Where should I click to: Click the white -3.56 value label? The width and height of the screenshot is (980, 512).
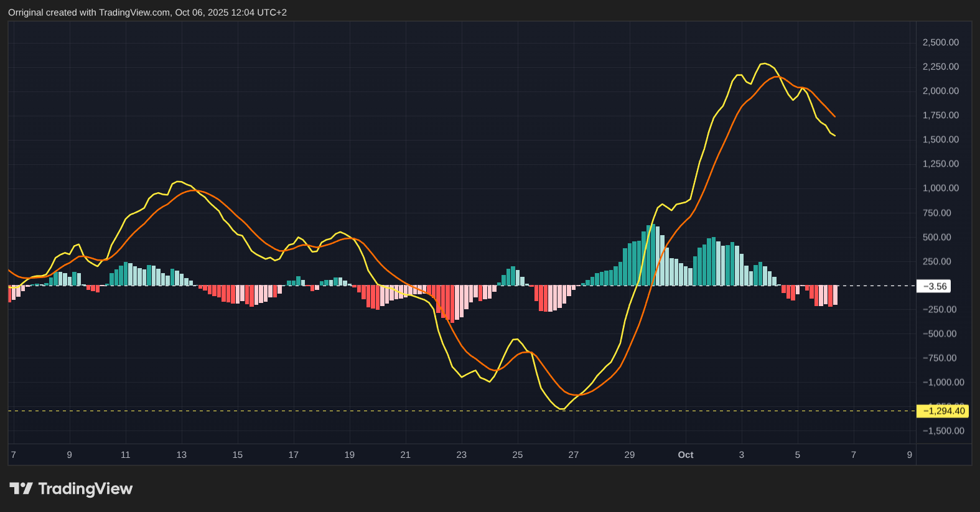(x=933, y=286)
